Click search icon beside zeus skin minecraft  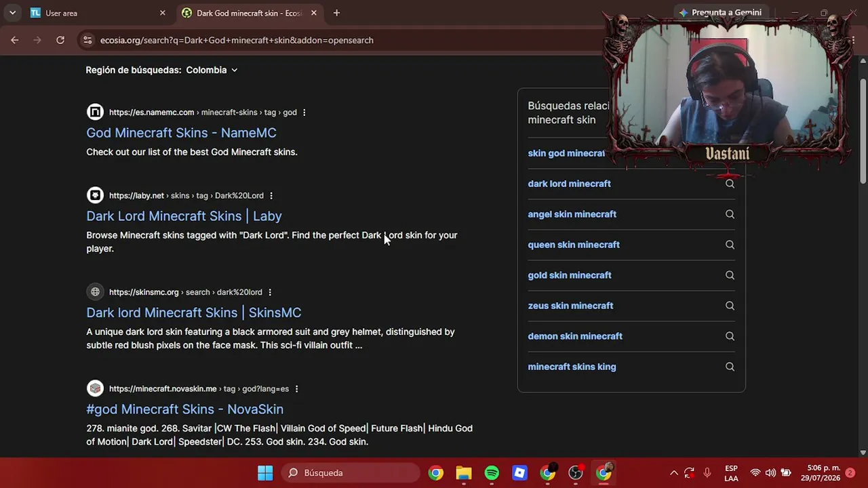pos(730,306)
